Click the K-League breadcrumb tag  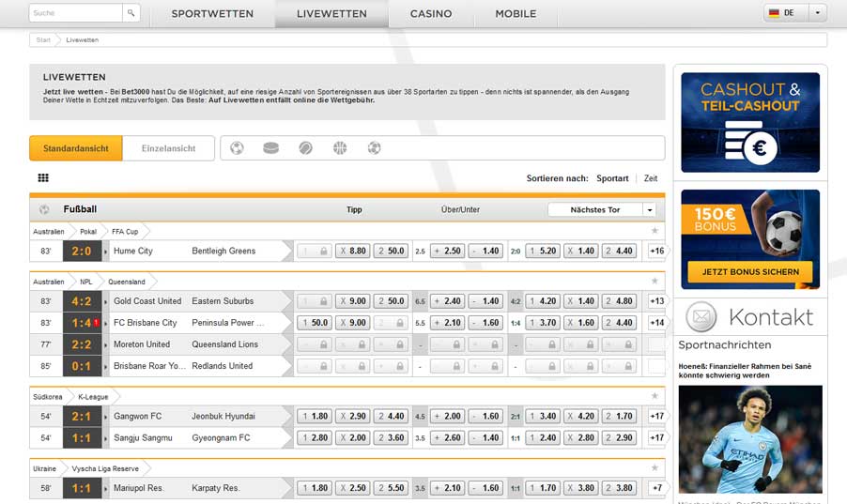93,396
